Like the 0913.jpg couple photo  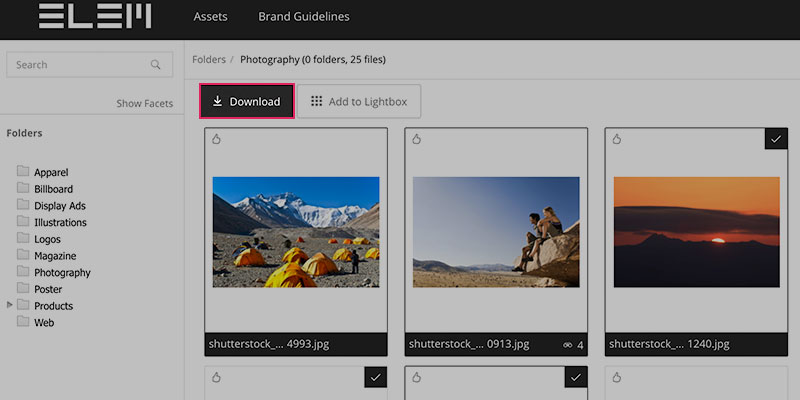(416, 139)
